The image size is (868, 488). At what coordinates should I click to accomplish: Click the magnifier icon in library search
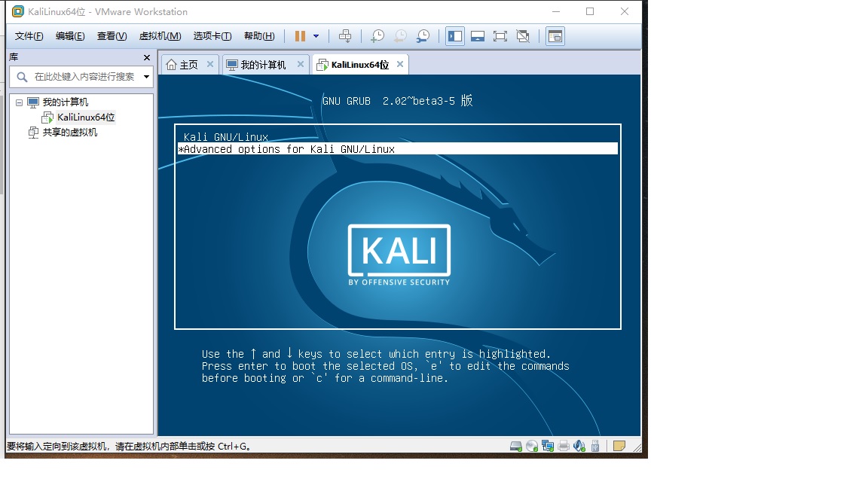[22, 77]
